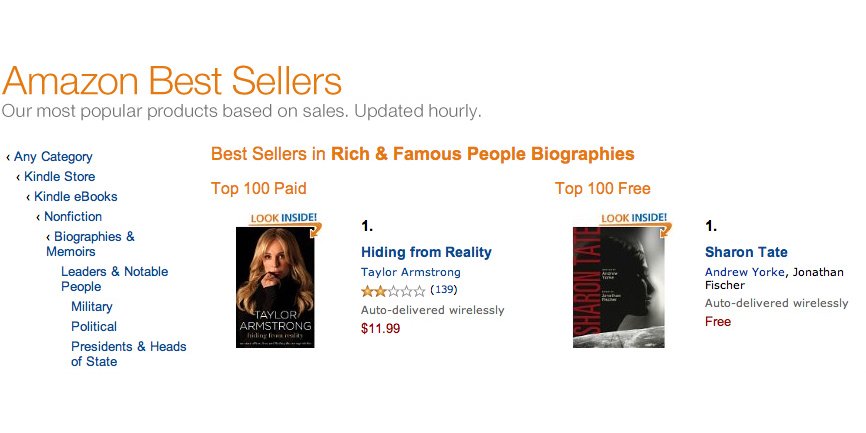Screen dimensions: 866x433
Task: Go up to Nonfiction category
Action: click(73, 217)
